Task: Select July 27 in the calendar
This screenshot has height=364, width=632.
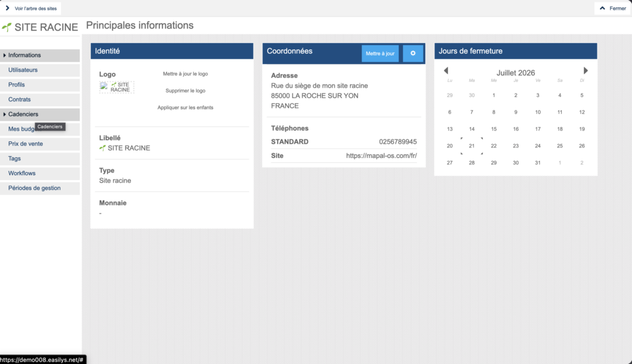Action: pyautogui.click(x=450, y=163)
